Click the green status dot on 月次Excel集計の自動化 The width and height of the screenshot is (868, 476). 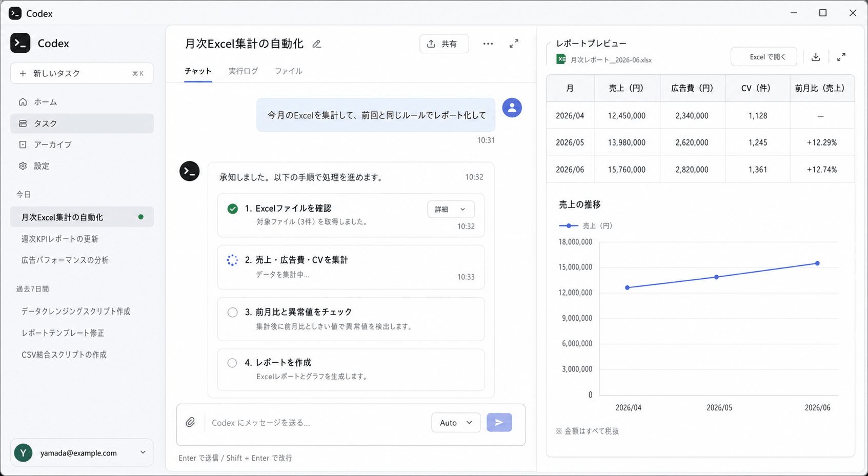[x=141, y=217]
